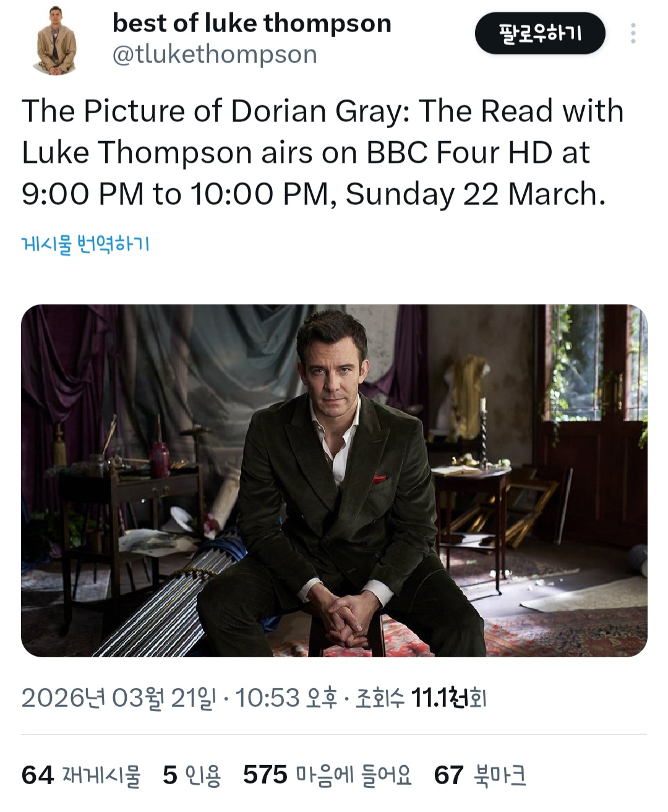The width and height of the screenshot is (668, 812).
Task: Show the 575 마음에 들어요 likes list
Action: 327,775
